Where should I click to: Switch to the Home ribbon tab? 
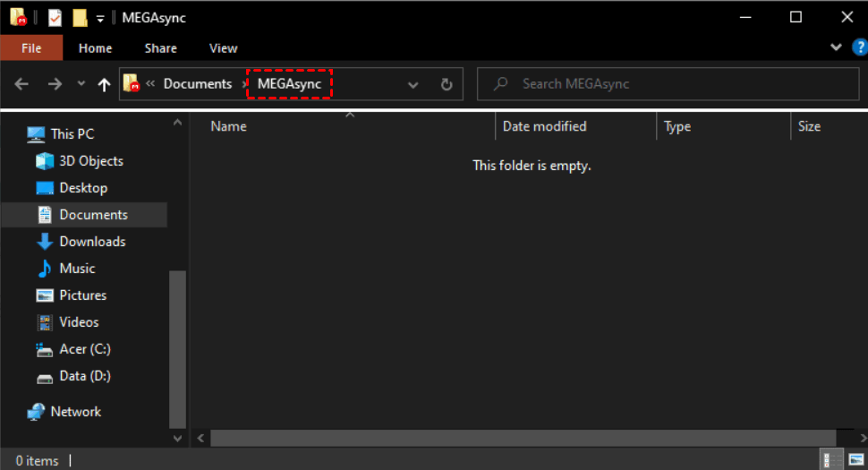point(95,48)
